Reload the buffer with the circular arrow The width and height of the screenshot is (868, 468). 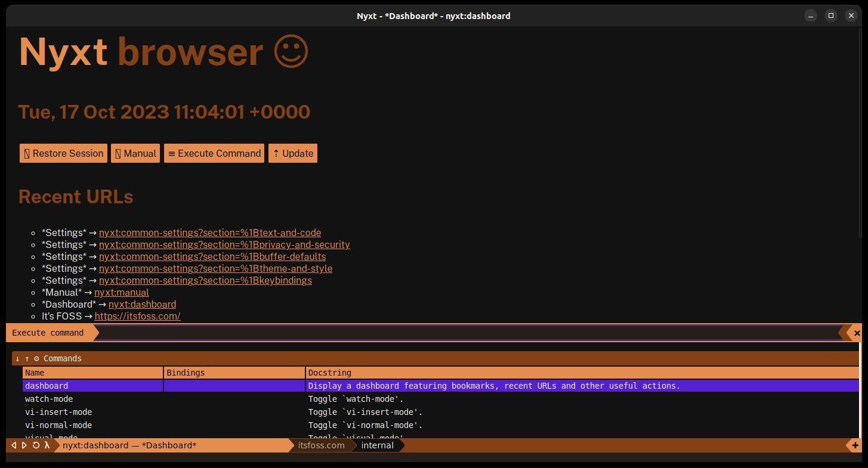point(36,445)
